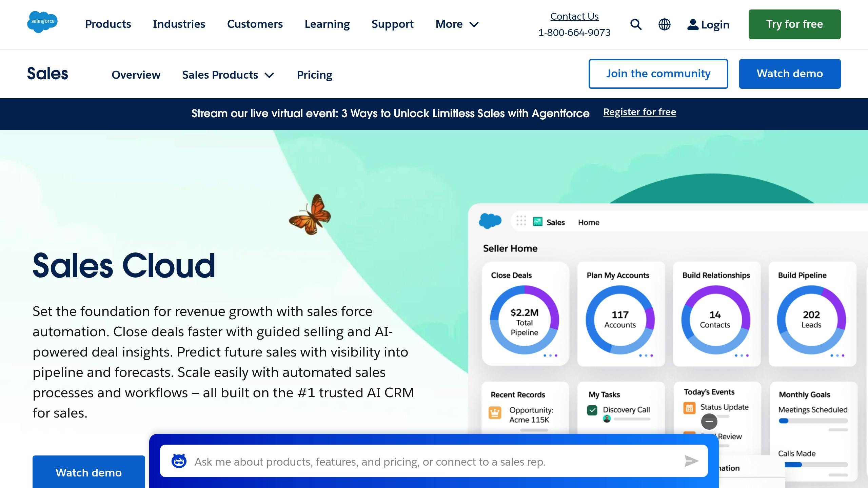868x488 pixels.
Task: Check the Discovery Call task checkbox
Action: coord(592,410)
